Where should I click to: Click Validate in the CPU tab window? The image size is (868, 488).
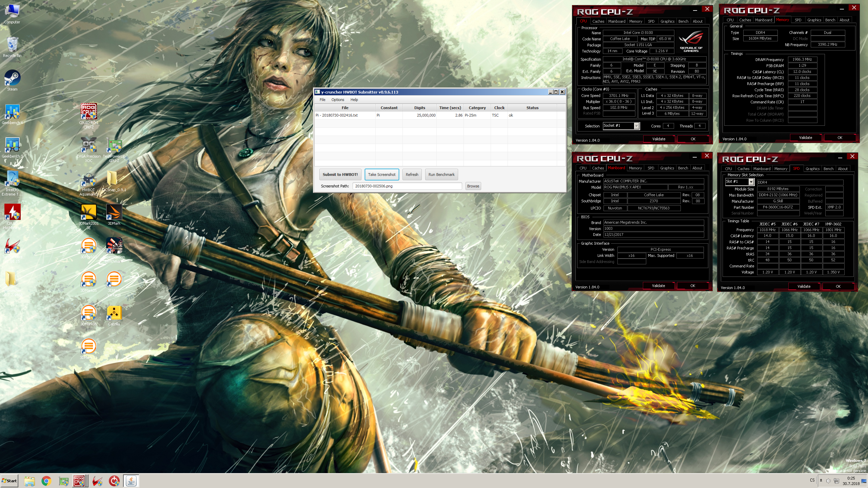click(x=659, y=139)
